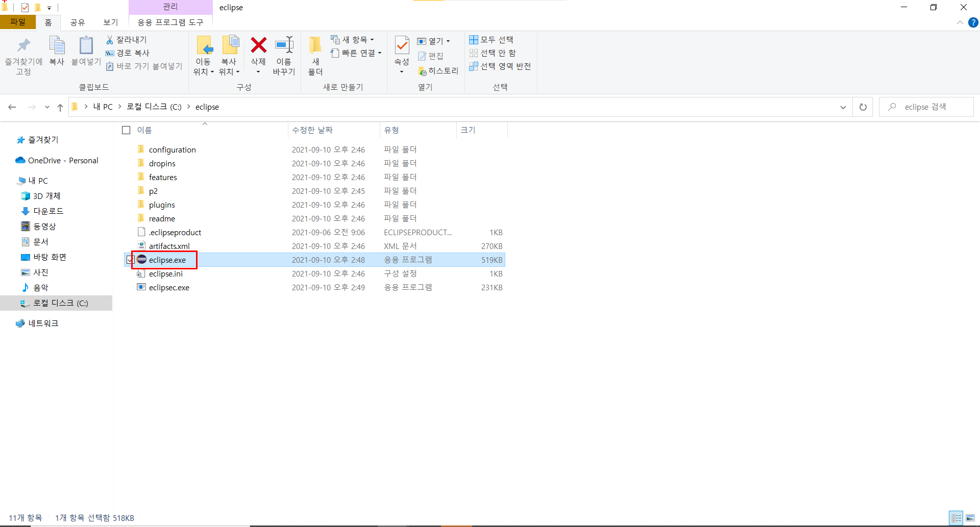The image size is (980, 527).
Task: Toggle the select-all checkbox in header
Action: [x=126, y=130]
